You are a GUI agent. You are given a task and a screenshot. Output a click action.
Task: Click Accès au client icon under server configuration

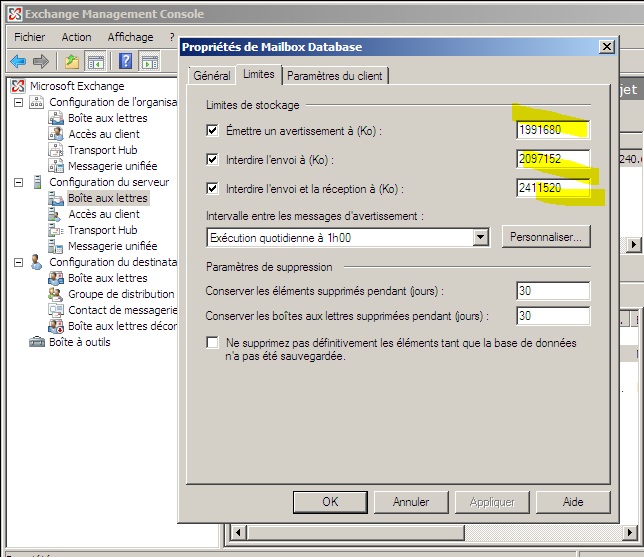pyautogui.click(x=55, y=214)
